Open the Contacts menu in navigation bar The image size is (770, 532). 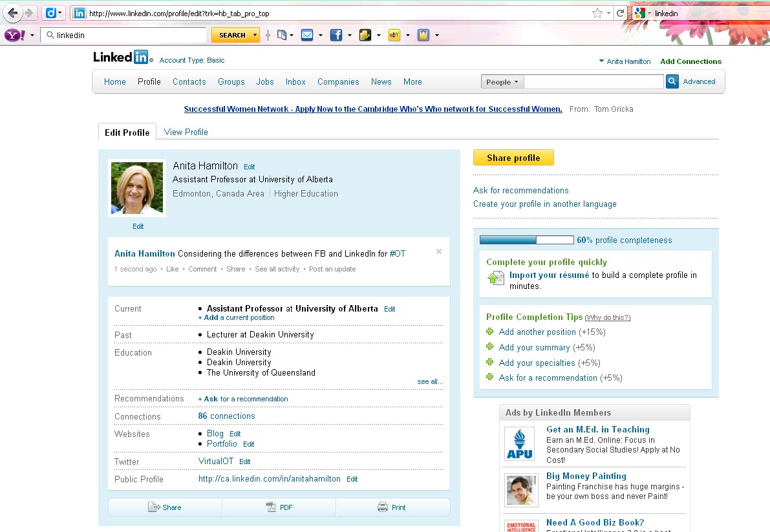coord(189,81)
